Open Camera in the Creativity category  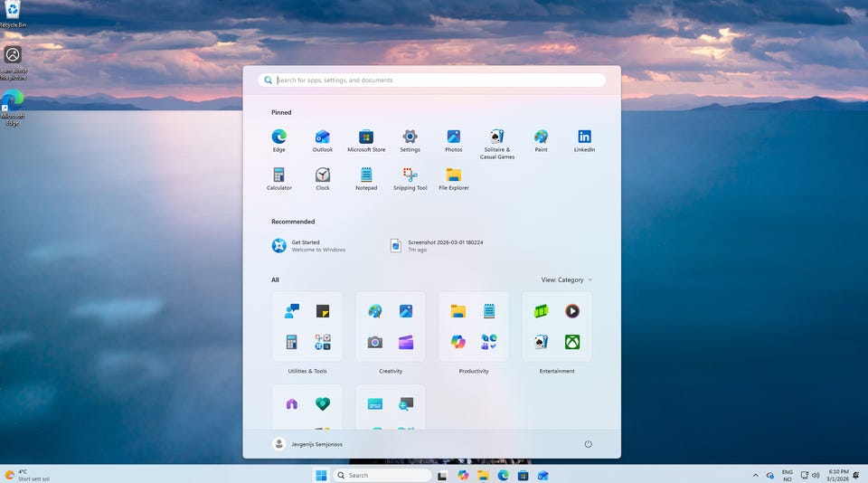coord(374,342)
